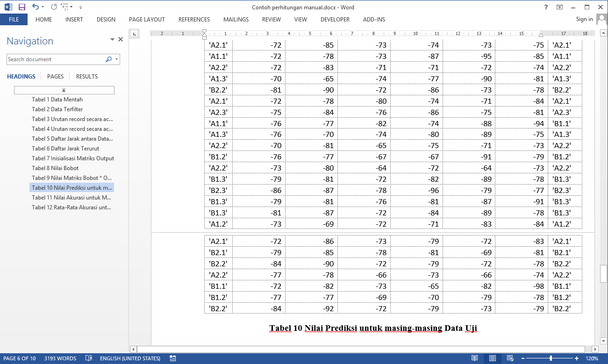The image size is (608, 364).
Task: Switch to Read Mode view
Action: pos(475,358)
